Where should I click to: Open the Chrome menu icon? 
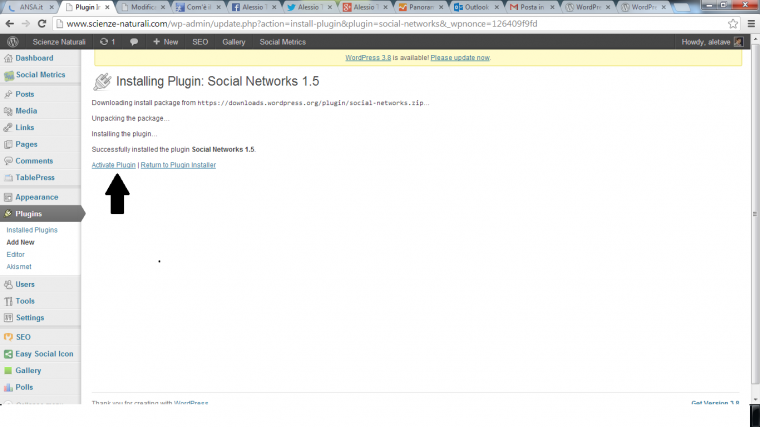pyautogui.click(x=751, y=24)
